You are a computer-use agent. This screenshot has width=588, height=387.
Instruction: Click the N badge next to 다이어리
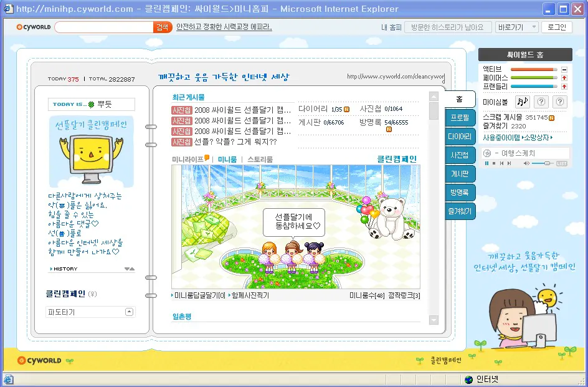tap(346, 109)
